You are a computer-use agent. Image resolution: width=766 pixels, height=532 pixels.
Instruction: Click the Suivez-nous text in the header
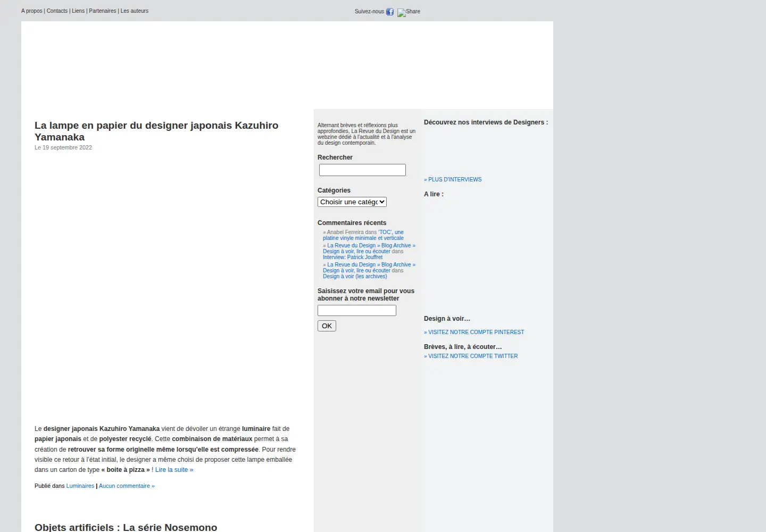click(369, 11)
